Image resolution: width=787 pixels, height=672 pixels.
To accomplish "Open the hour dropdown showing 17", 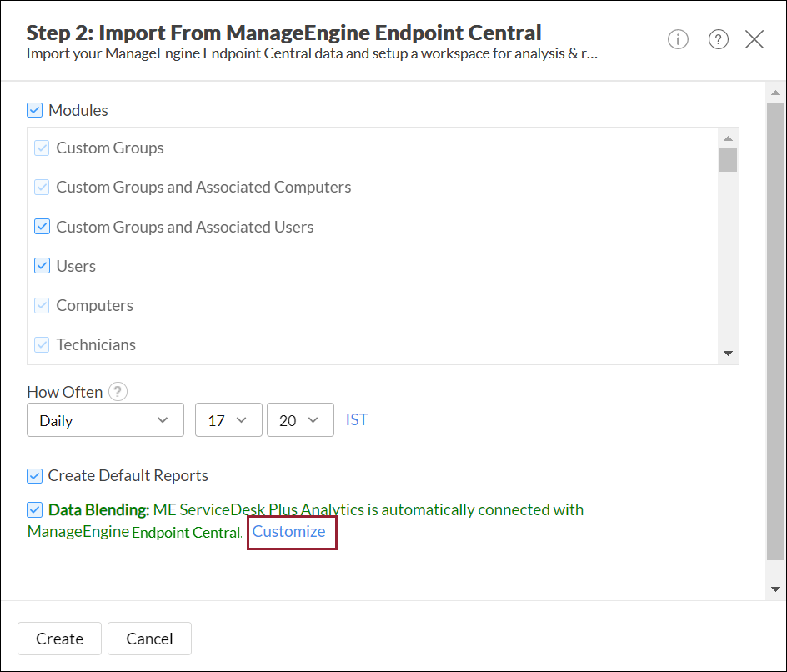I will tap(228, 420).
